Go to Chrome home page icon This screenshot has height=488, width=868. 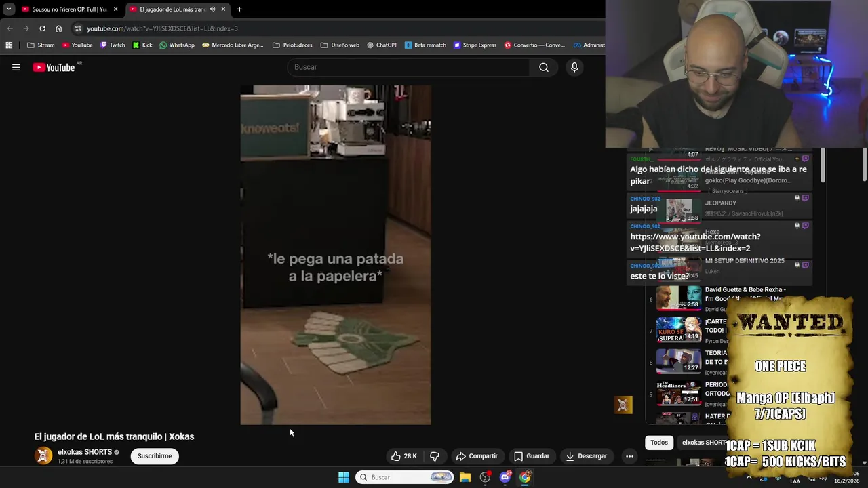tap(58, 28)
